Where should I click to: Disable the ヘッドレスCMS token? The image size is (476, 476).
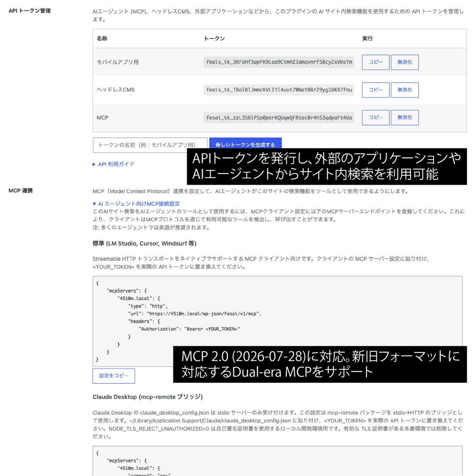point(405,90)
